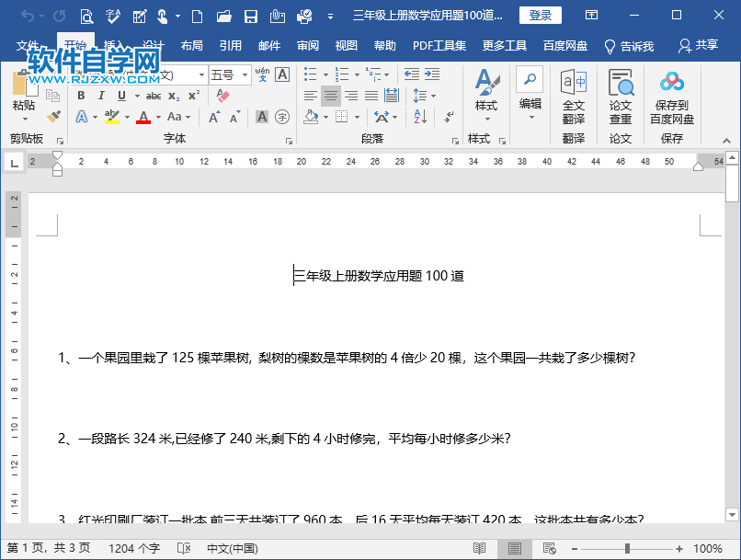Switch to the 插入 ribbon tab

[x=114, y=44]
